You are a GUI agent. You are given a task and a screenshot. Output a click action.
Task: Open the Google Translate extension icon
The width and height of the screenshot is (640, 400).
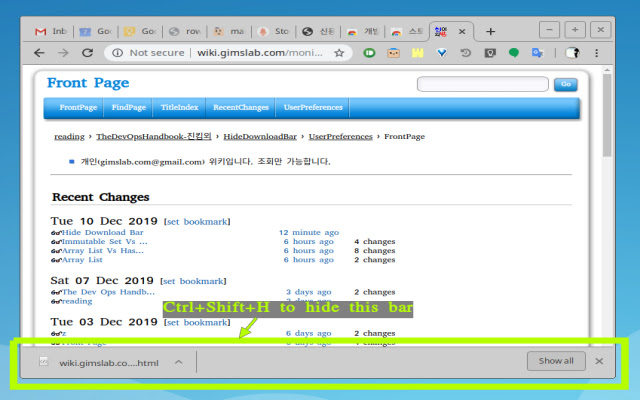coord(538,53)
